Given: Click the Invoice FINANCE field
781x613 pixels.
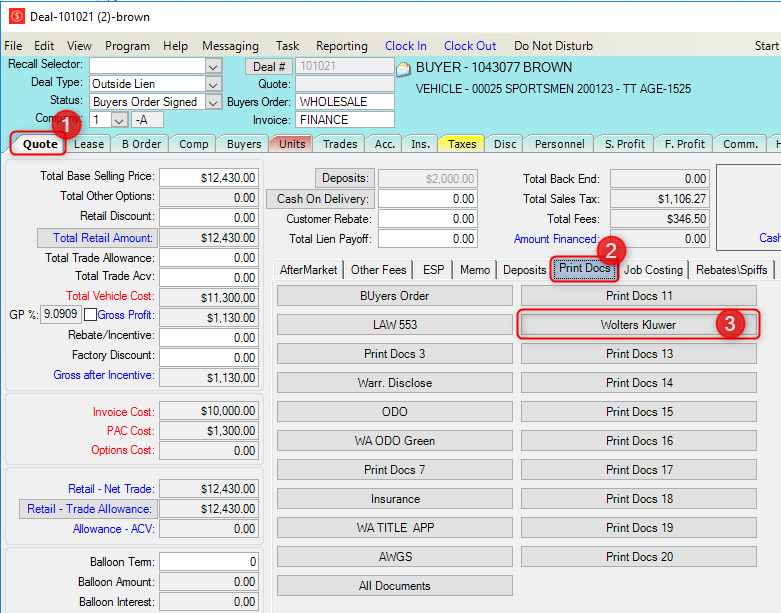Looking at the screenshot, I should point(345,120).
